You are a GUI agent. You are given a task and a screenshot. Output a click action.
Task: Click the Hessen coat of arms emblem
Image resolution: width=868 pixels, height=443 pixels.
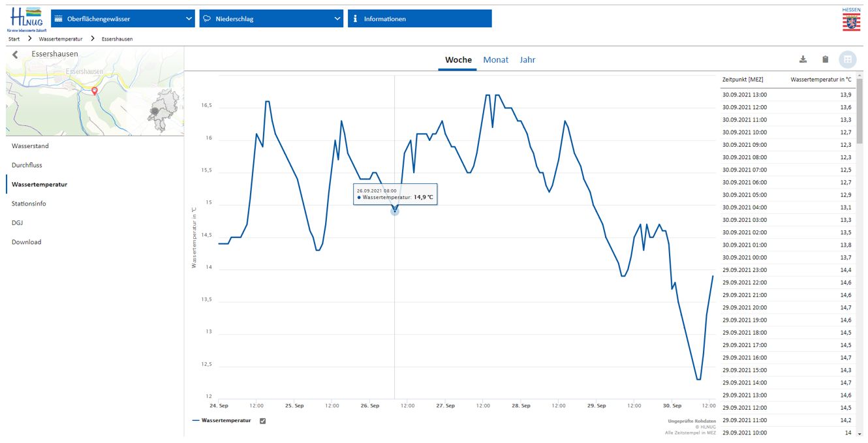(x=851, y=20)
